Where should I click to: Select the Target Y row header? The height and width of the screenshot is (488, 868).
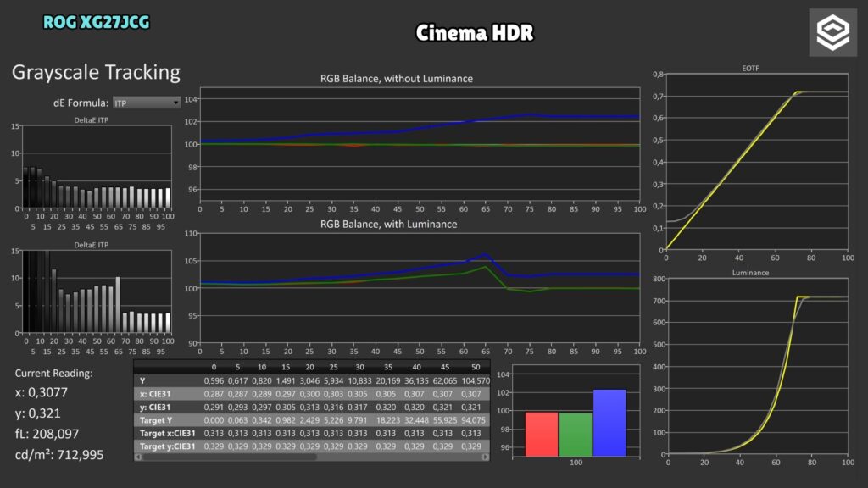click(156, 420)
